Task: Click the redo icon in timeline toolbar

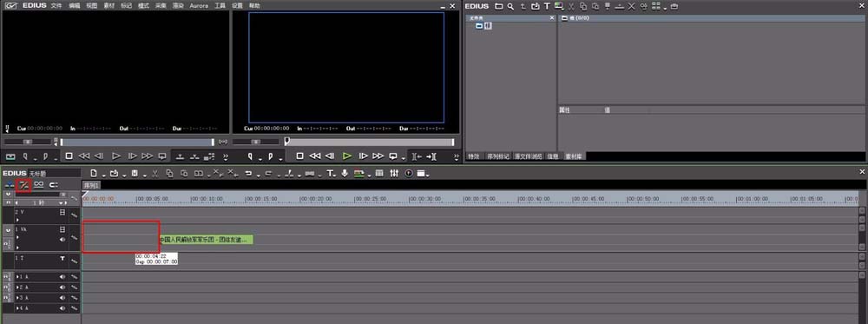Action: tap(268, 174)
